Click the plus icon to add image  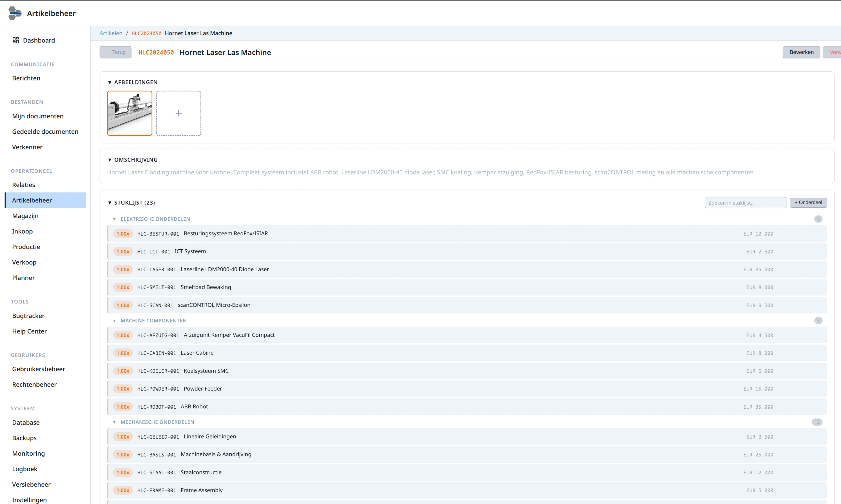pos(178,113)
